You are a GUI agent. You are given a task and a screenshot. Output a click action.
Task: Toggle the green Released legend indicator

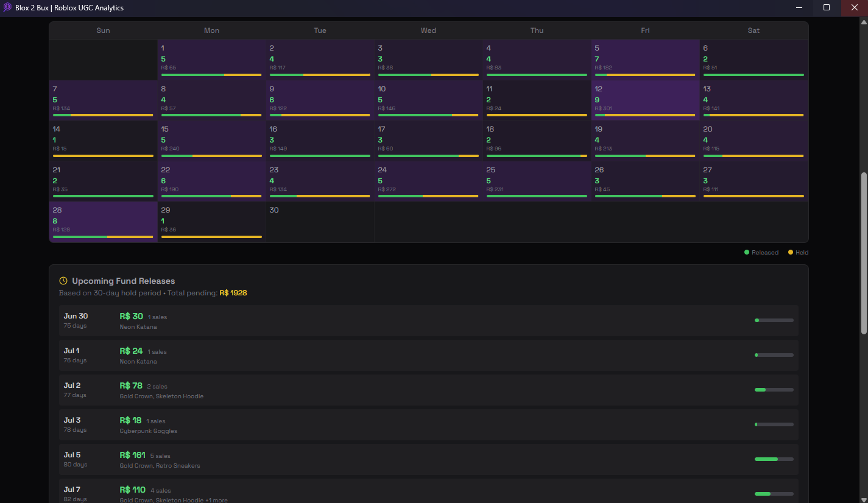click(x=747, y=251)
